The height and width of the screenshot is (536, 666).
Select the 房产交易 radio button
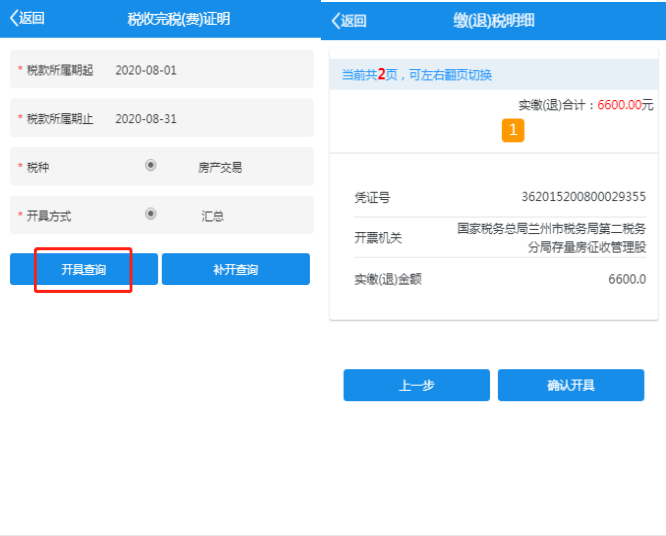point(151,165)
